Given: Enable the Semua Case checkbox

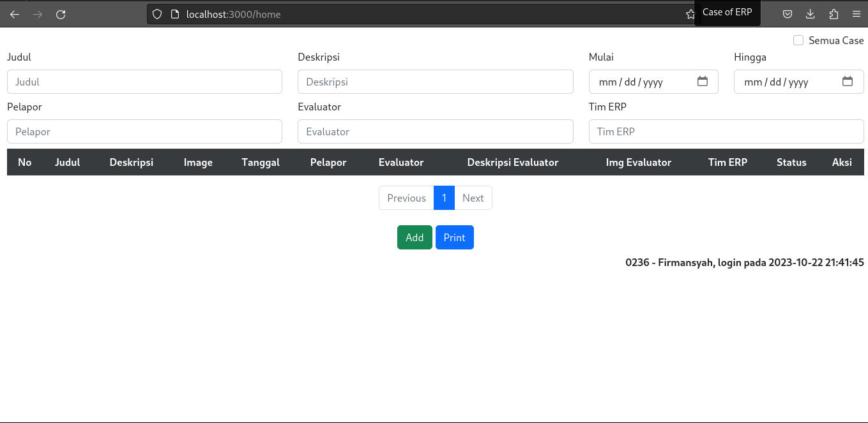Looking at the screenshot, I should [798, 40].
